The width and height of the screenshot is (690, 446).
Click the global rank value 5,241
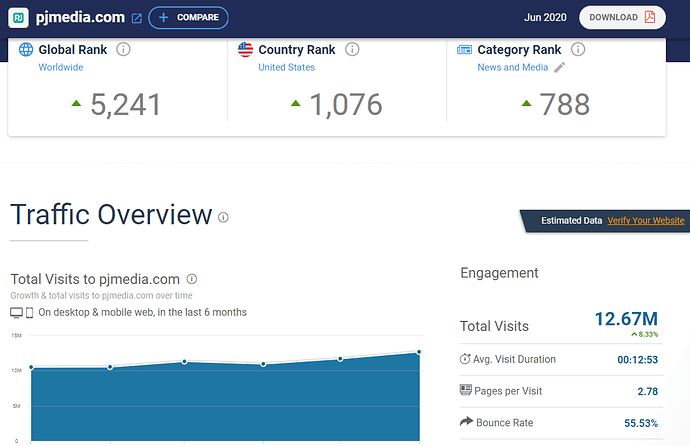coord(125,105)
